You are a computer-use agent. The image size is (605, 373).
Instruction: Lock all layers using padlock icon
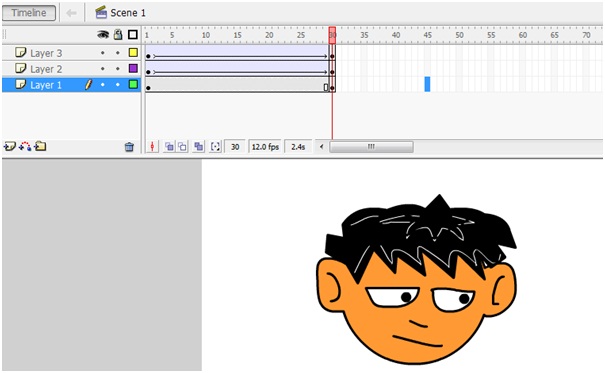[x=118, y=35]
